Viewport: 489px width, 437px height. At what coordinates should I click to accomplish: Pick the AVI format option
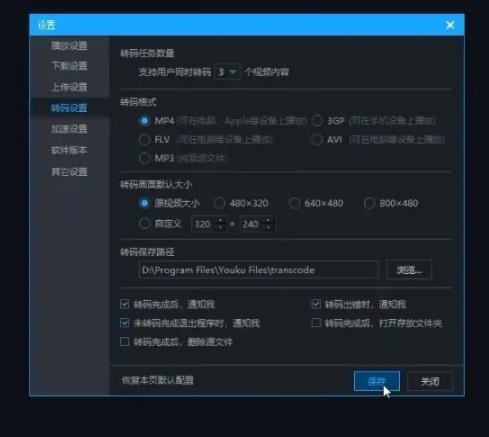point(317,139)
